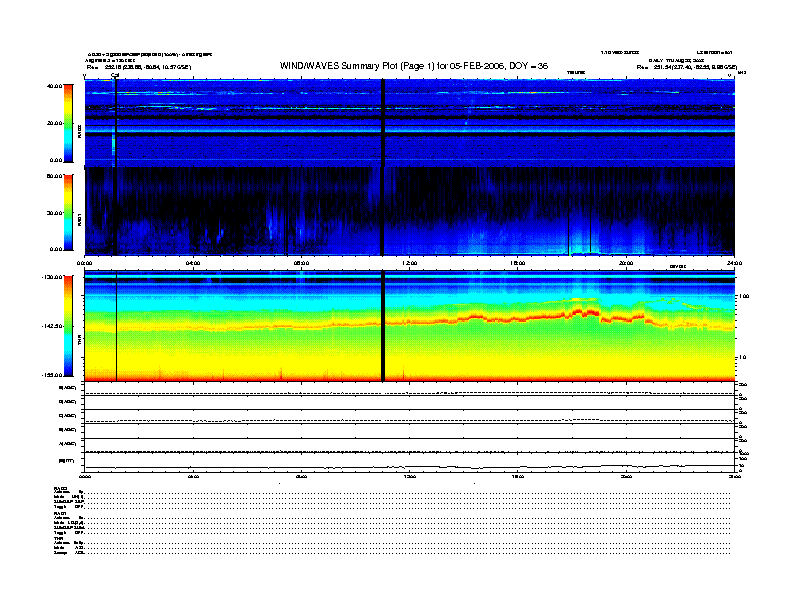The width and height of the screenshot is (792, 612).
Task: Click the TNR panel color bar
Action: 68,326
